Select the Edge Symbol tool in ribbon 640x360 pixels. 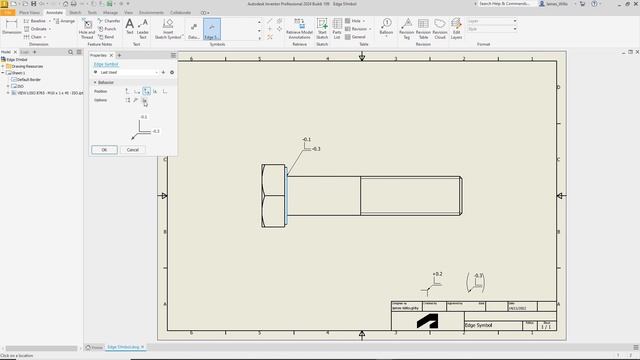tap(212, 29)
